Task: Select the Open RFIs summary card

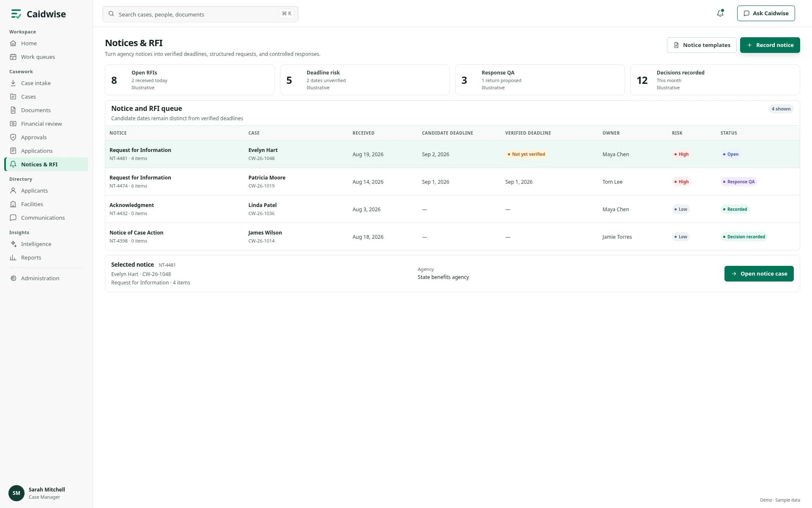Action: coord(190,80)
